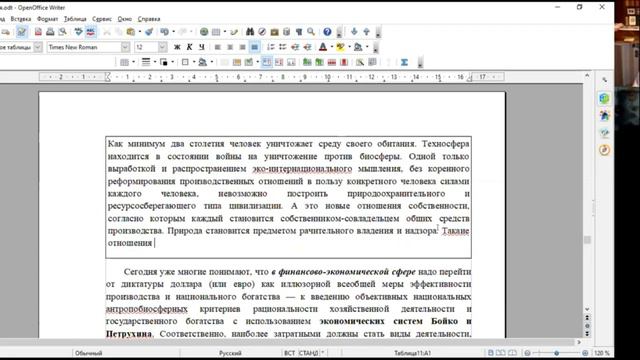Expand the table line style dropdown
This screenshot has height=360, width=640.
click(155, 62)
